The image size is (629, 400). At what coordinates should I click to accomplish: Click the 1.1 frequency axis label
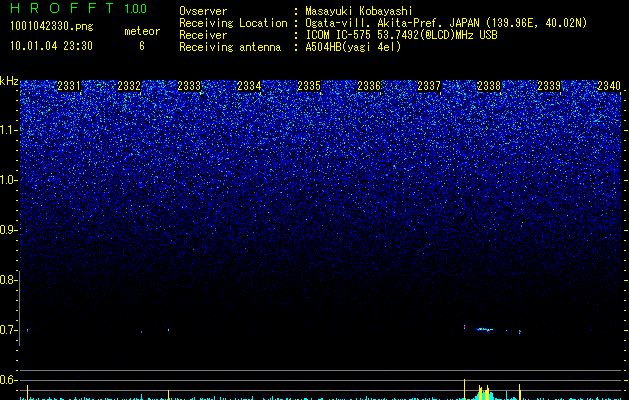click(x=8, y=130)
